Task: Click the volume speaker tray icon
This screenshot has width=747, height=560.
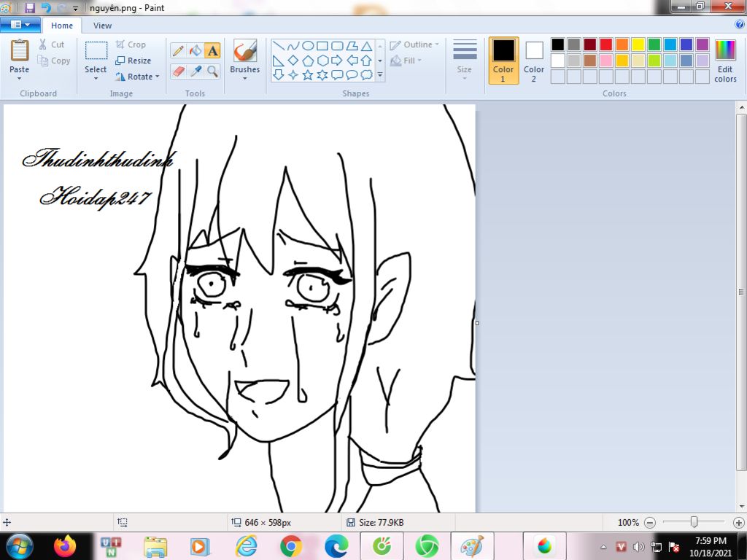Action: tap(638, 547)
